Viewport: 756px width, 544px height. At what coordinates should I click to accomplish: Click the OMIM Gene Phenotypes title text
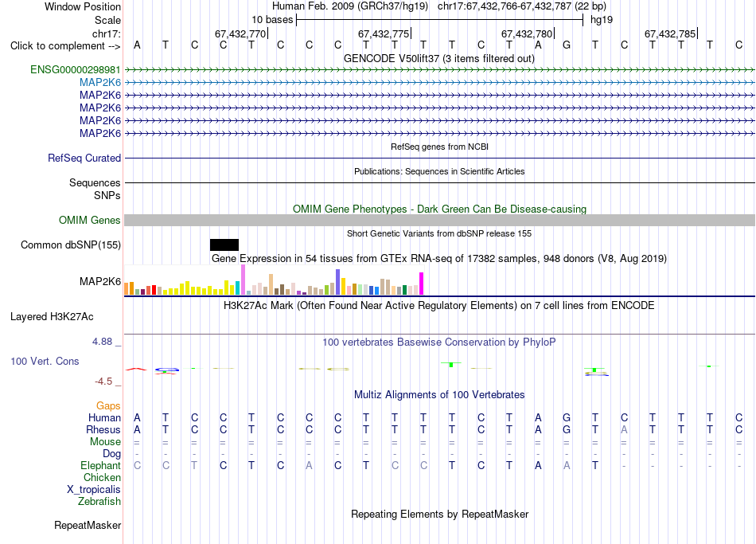439,209
